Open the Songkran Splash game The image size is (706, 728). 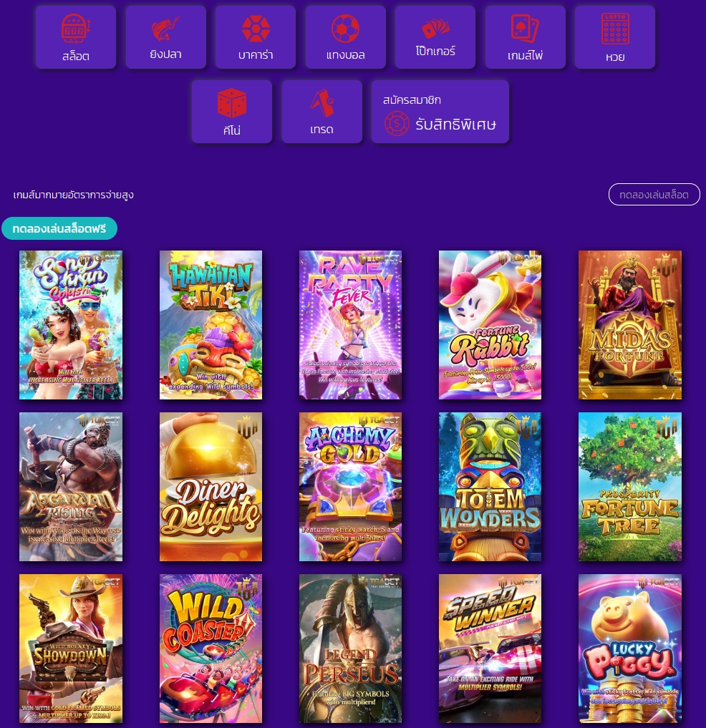click(x=71, y=325)
